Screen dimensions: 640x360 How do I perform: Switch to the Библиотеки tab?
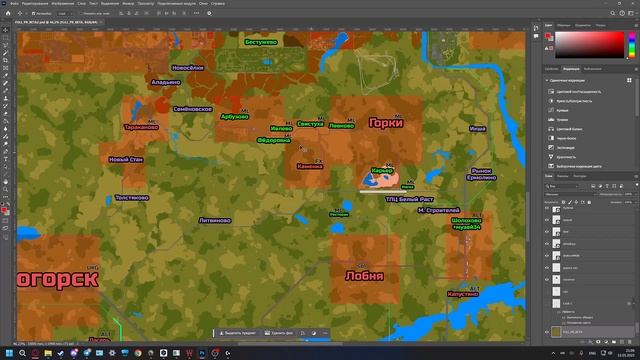tap(593, 69)
